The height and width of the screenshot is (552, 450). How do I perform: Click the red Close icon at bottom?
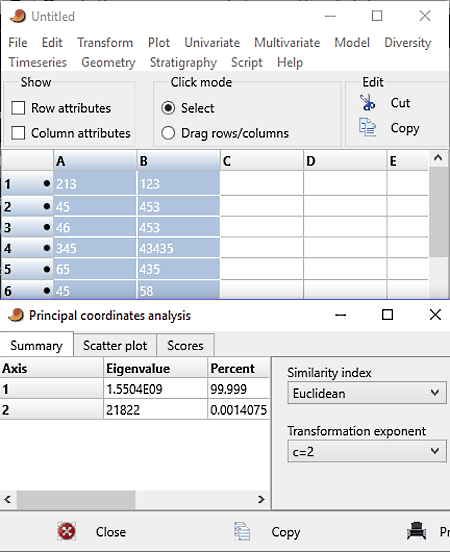pos(67,531)
